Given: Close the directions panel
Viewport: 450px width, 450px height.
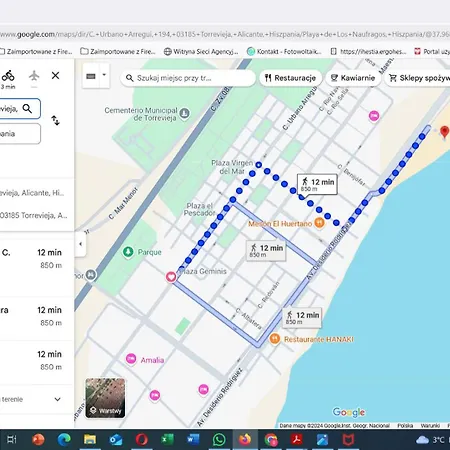Looking at the screenshot, I should 55,76.
